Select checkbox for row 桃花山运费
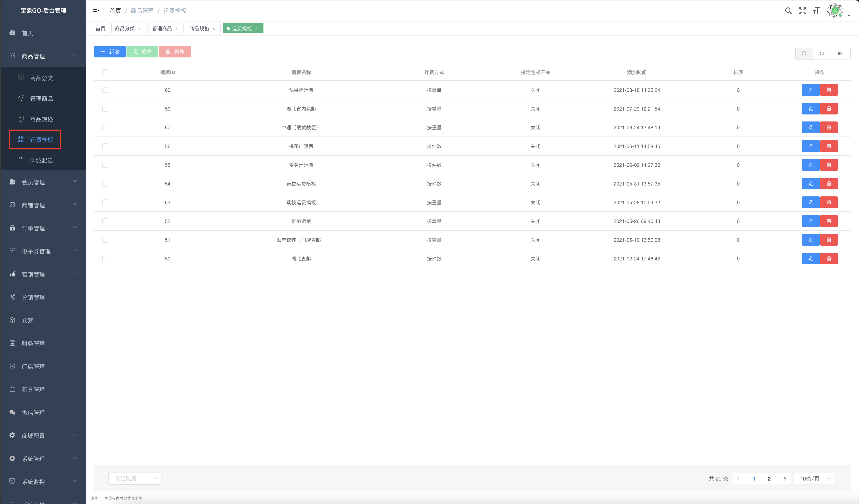The width and height of the screenshot is (859, 504). (105, 146)
